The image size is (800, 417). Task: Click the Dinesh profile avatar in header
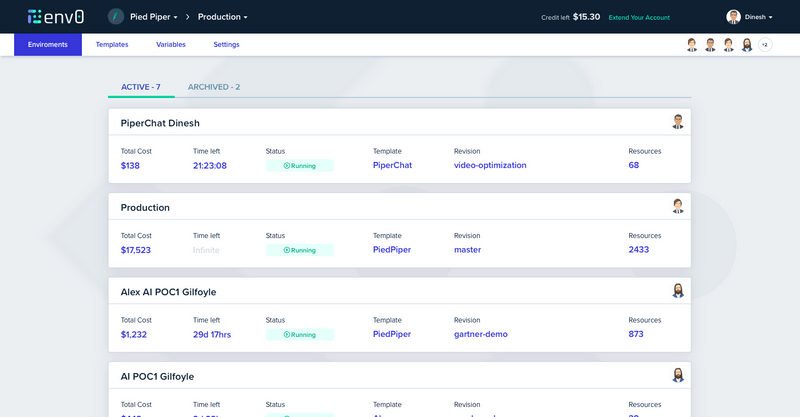[734, 17]
